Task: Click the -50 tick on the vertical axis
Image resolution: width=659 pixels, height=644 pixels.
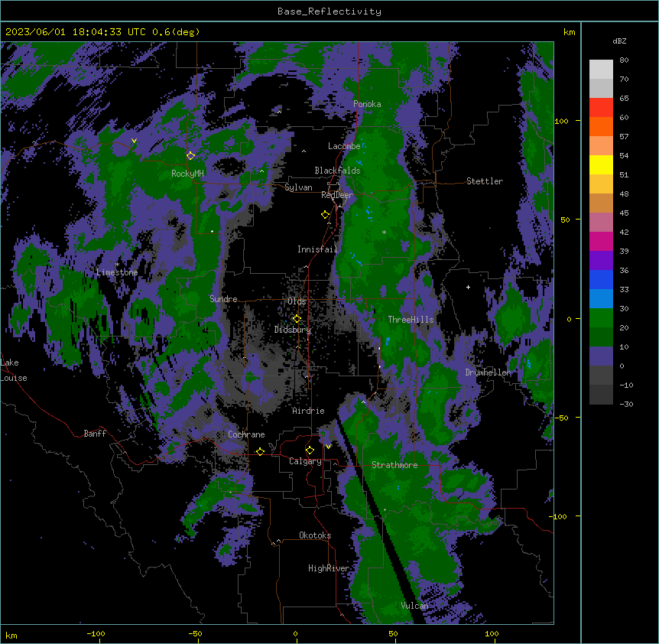Action: point(561,418)
